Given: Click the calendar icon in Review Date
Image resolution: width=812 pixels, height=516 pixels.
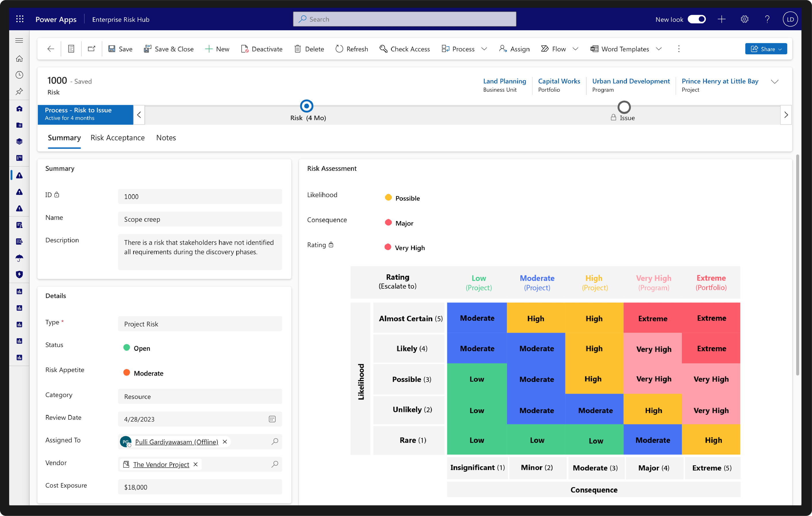Looking at the screenshot, I should (272, 419).
